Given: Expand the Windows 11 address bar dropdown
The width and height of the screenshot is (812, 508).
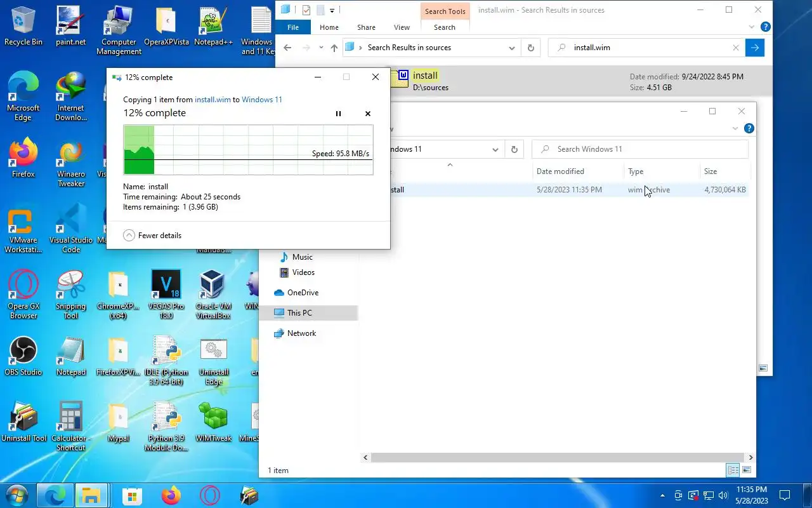Looking at the screenshot, I should tap(495, 149).
